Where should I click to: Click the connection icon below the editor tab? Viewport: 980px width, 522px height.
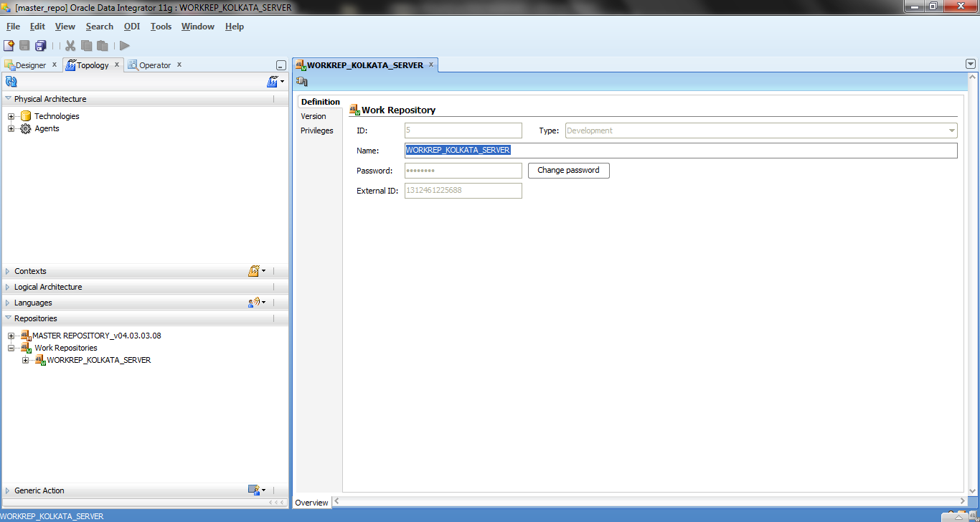302,82
